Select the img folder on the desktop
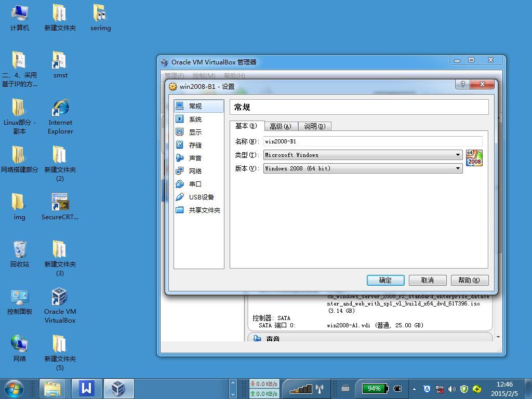This screenshot has height=399, width=532. [19, 207]
